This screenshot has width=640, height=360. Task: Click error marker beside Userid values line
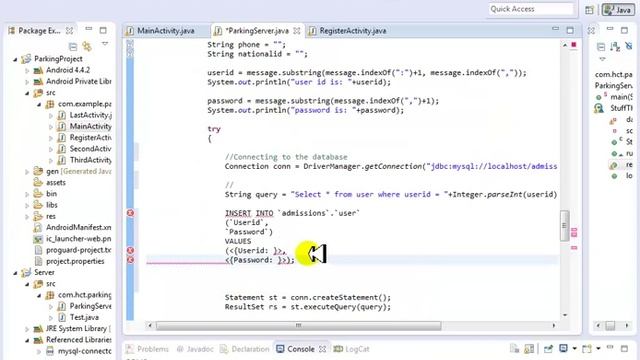pos(130,250)
